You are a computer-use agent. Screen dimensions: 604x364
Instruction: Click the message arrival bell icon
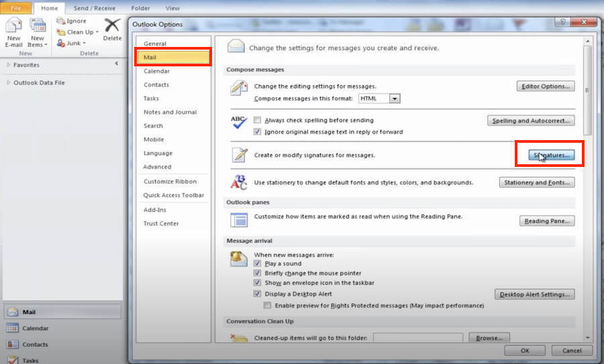(238, 259)
